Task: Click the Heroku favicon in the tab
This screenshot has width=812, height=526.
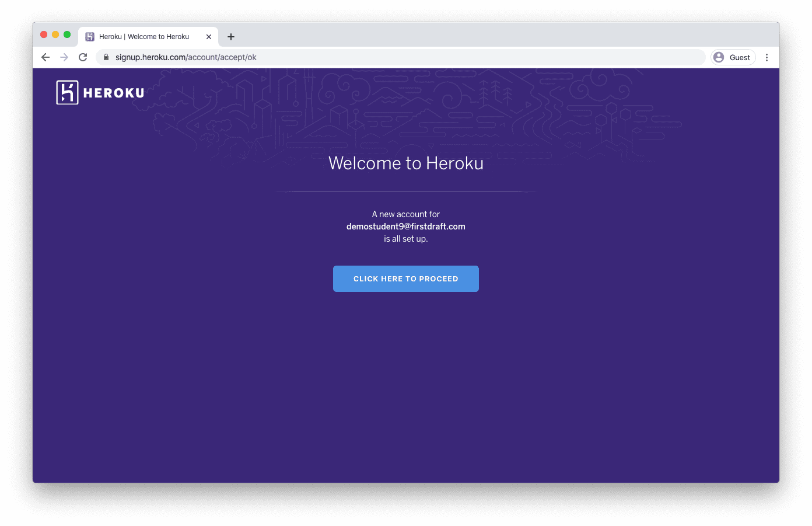Action: tap(90, 37)
